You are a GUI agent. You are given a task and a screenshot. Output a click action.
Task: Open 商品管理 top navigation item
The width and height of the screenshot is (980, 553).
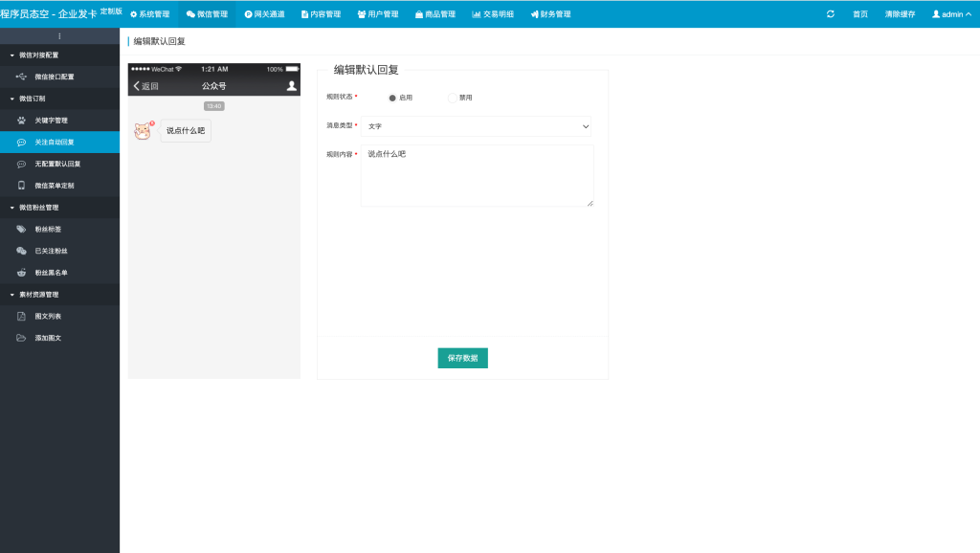tap(435, 13)
